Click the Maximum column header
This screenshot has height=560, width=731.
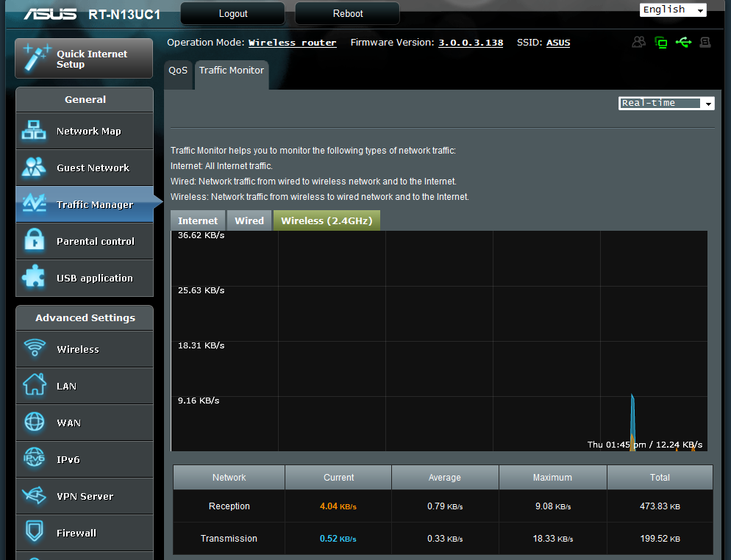click(552, 478)
